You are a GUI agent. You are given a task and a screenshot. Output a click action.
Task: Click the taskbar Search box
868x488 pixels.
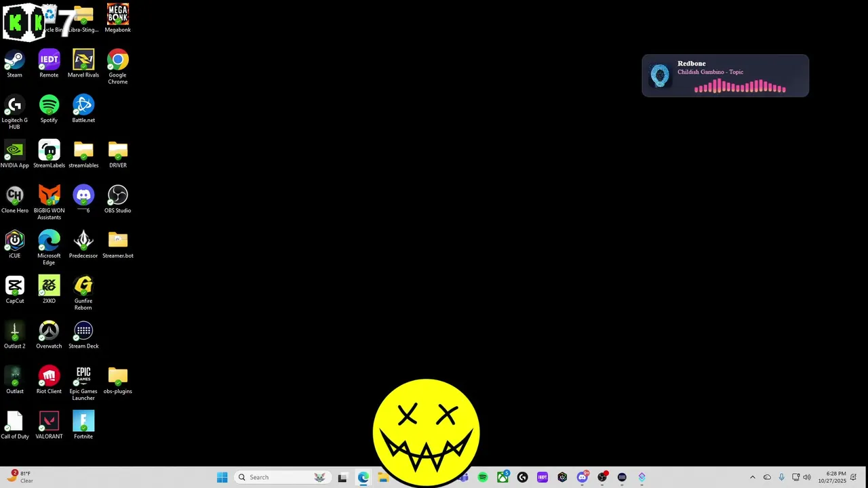[281, 477]
